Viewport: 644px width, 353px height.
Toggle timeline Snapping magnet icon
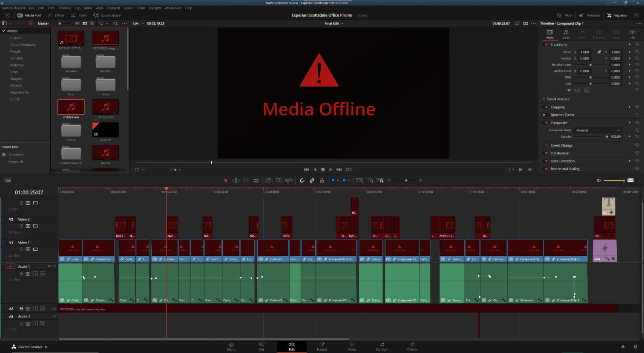click(x=302, y=180)
